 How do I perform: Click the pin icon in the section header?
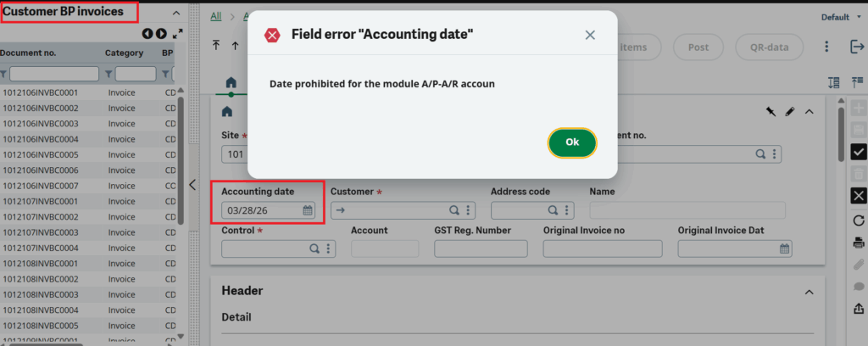[x=771, y=111]
